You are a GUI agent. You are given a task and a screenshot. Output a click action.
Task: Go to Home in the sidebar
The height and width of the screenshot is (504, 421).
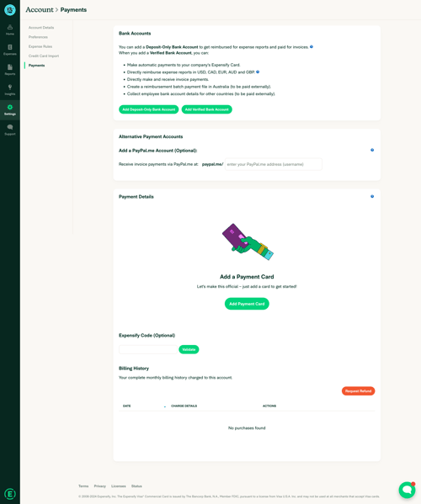tap(10, 30)
